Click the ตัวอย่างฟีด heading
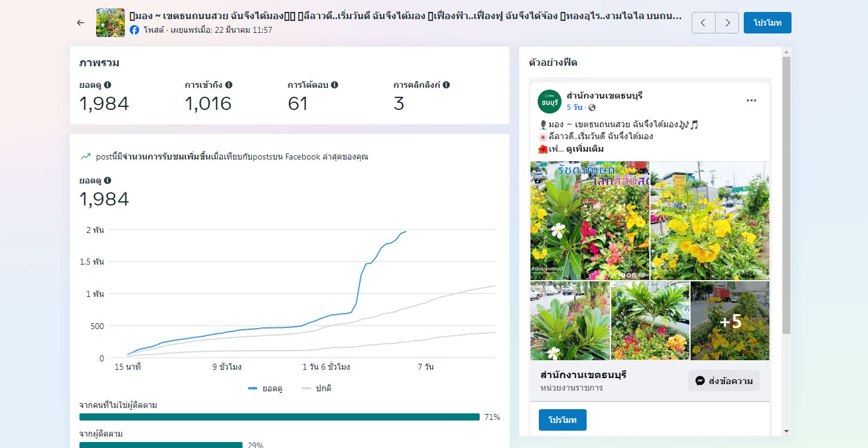The image size is (868, 448). [553, 63]
